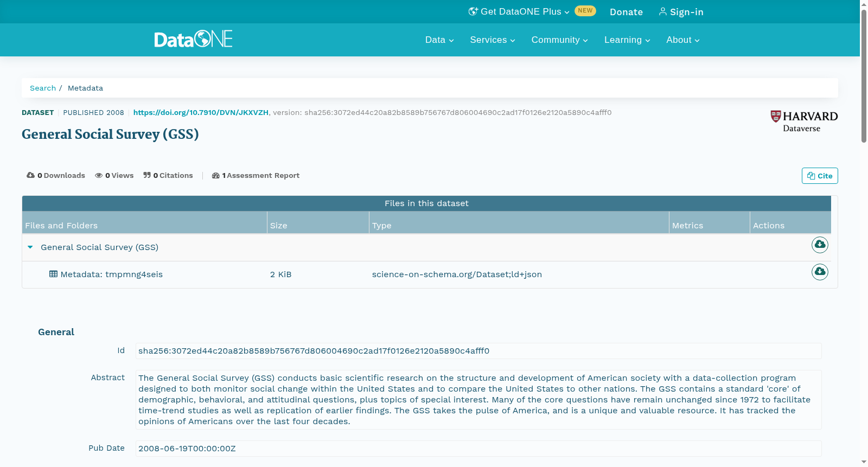The height and width of the screenshot is (467, 868).
Task: Click the Files in this dataset title bar
Action: (426, 203)
